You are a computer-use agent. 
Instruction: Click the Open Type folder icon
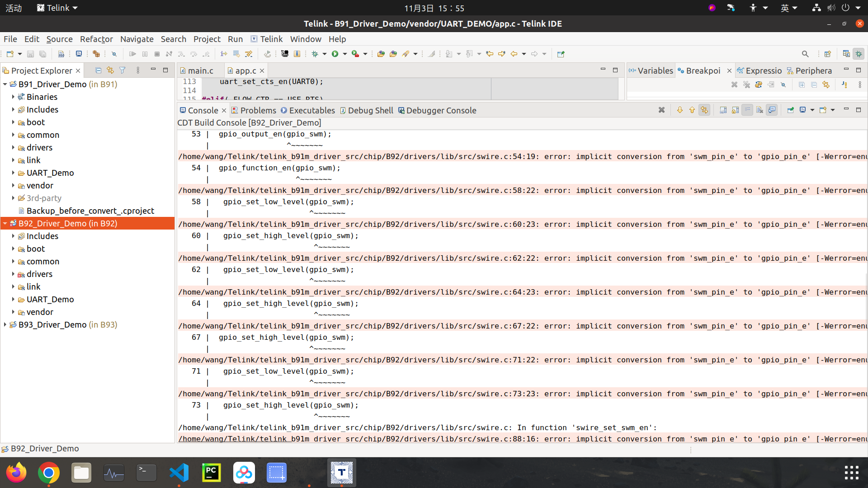click(381, 54)
